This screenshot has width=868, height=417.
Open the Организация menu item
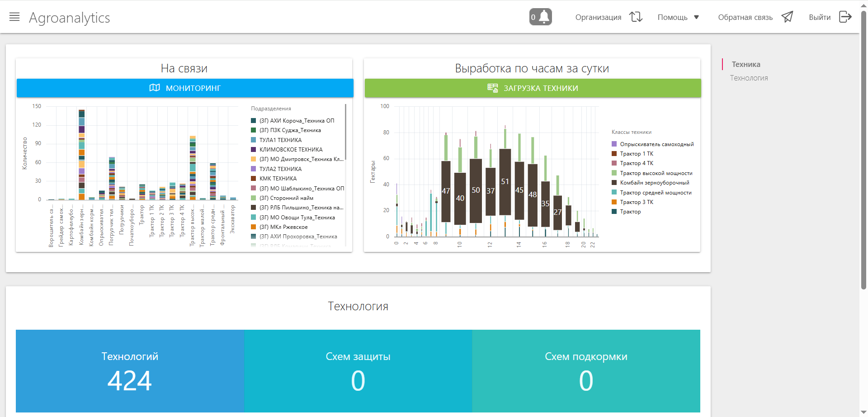pos(598,17)
